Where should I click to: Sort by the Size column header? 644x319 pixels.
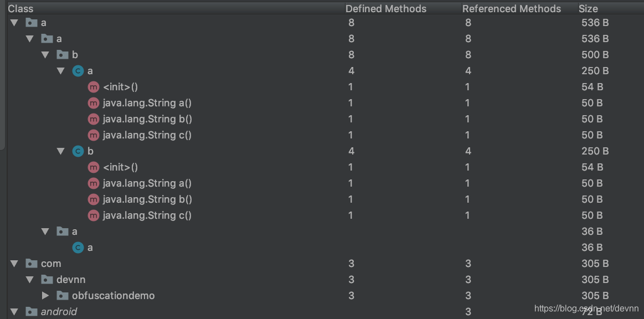tap(588, 9)
